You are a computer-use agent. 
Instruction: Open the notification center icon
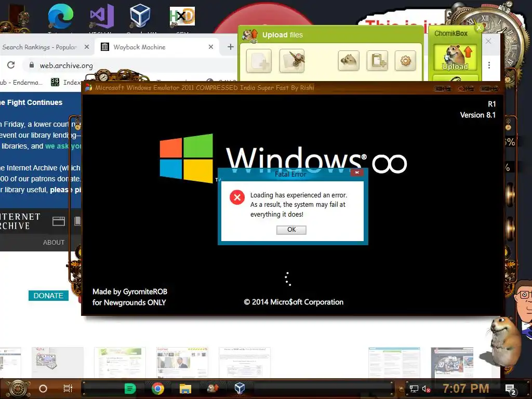511,389
